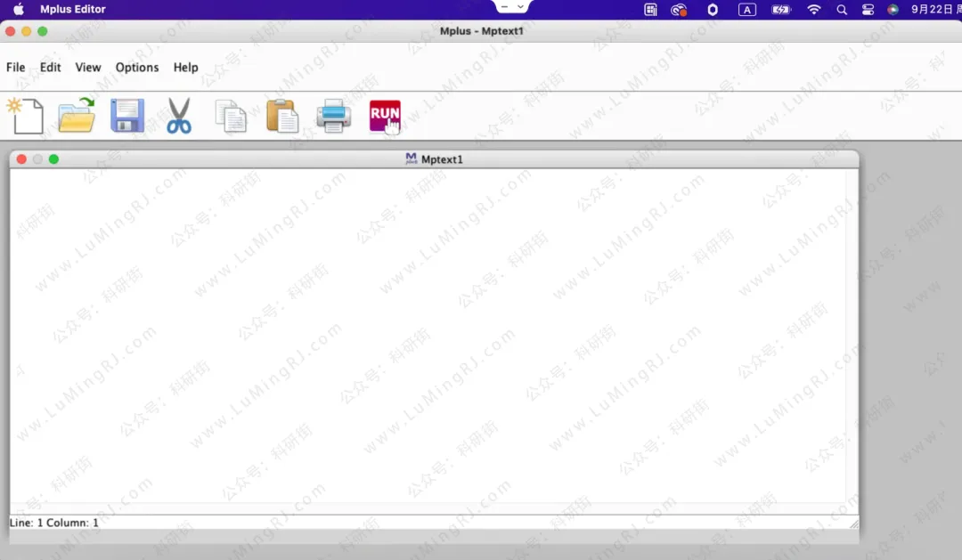Screen dimensions: 962x560
Task: Click the Mptext1 document title bar
Action: click(x=435, y=158)
